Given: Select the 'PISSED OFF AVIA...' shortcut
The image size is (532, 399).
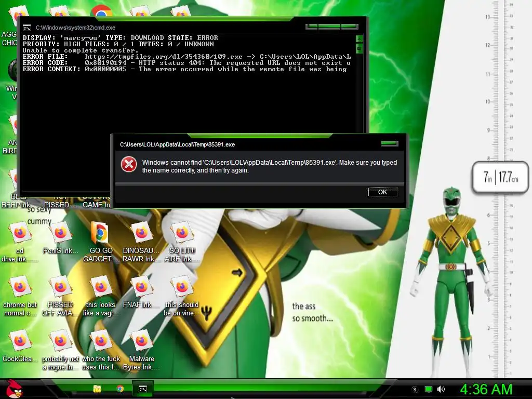Looking at the screenshot, I should point(60,297).
